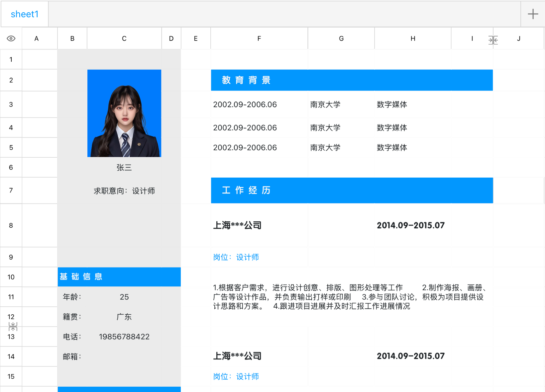Select column J header
The image size is (545, 392).
click(x=519, y=39)
